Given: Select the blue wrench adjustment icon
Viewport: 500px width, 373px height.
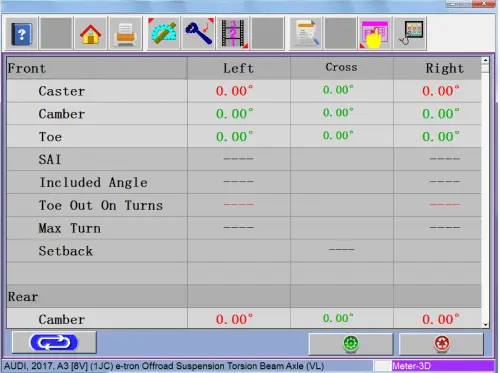Looking at the screenshot, I should coord(199,34).
